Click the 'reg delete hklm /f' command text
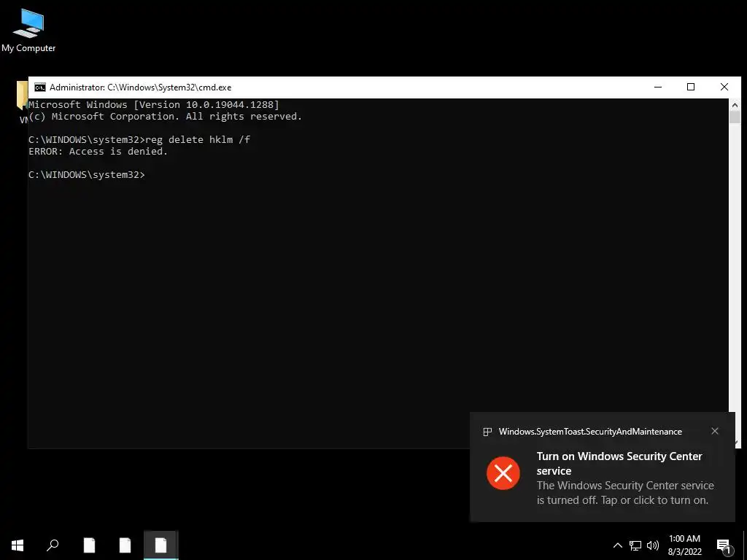Screen dimensions: 747x560 pos(198,139)
